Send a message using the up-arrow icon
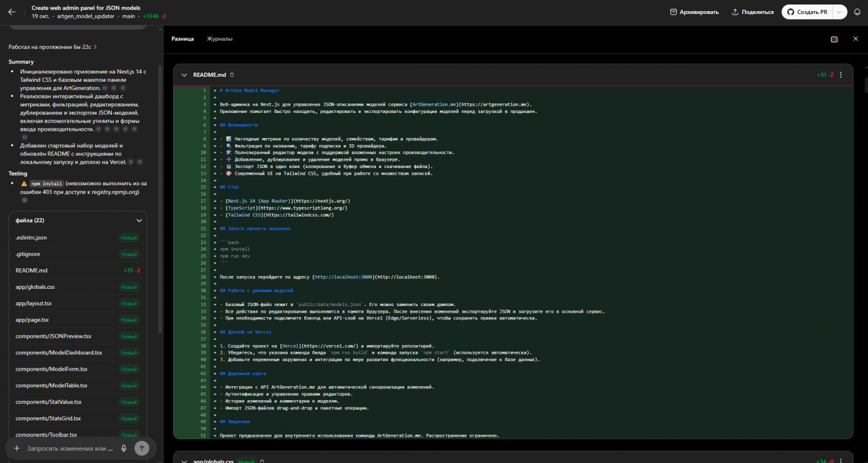Screen dimensions: 868x463 pyautogui.click(x=142, y=448)
